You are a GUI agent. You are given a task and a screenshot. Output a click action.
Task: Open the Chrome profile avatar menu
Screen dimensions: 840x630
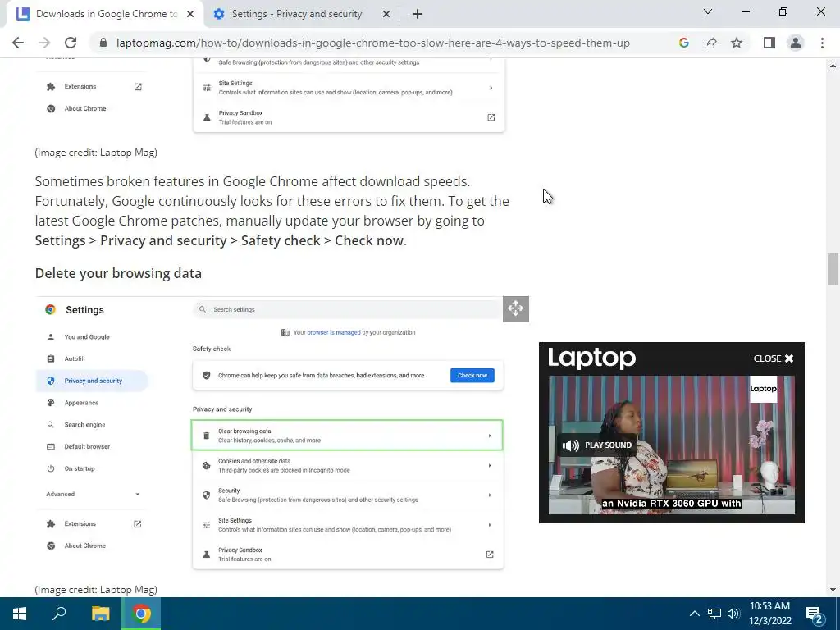pos(796,43)
